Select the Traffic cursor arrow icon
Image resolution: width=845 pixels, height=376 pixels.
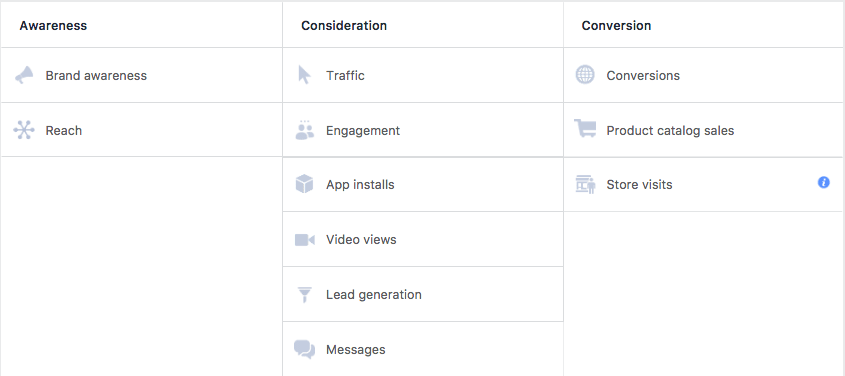[304, 75]
